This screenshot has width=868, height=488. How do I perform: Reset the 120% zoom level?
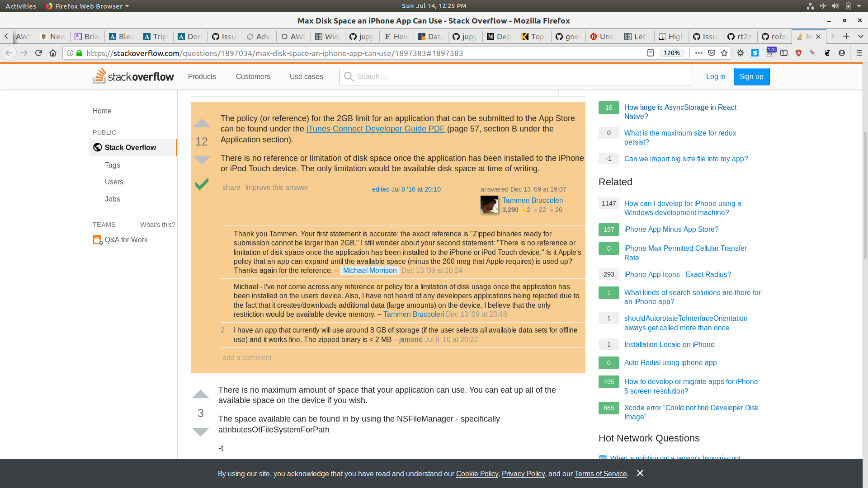pyautogui.click(x=672, y=53)
